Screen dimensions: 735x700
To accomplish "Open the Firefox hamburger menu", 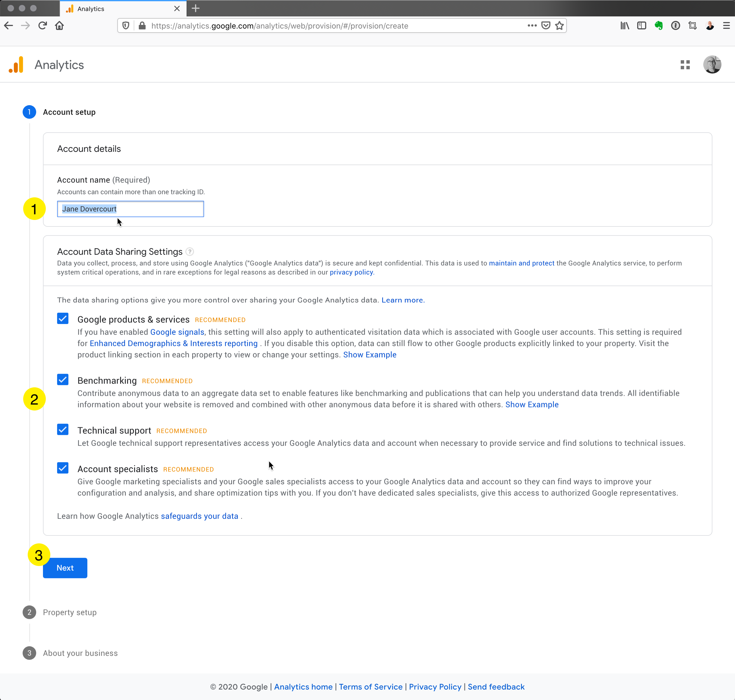I will point(727,26).
